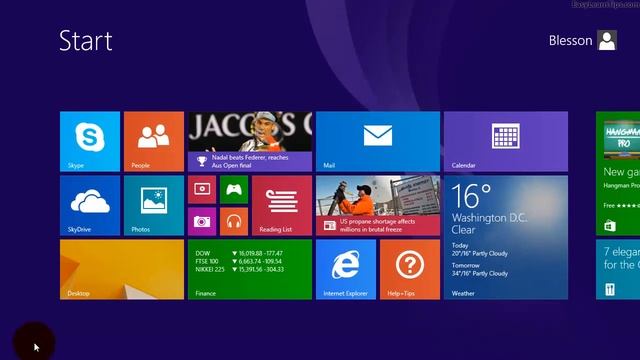The image size is (640, 360).
Task: Open the People tile
Action: tap(154, 141)
